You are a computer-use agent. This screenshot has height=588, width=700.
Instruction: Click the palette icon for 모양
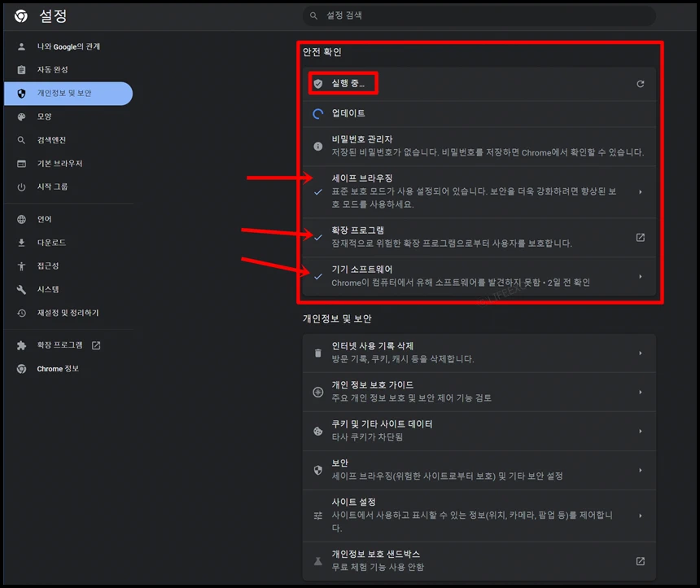click(x=21, y=116)
